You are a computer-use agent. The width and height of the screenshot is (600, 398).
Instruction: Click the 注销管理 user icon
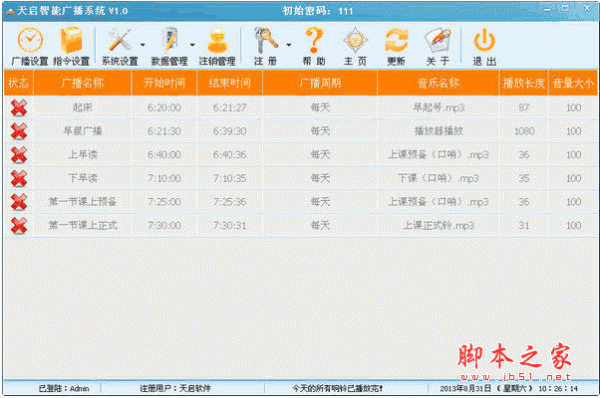(217, 41)
